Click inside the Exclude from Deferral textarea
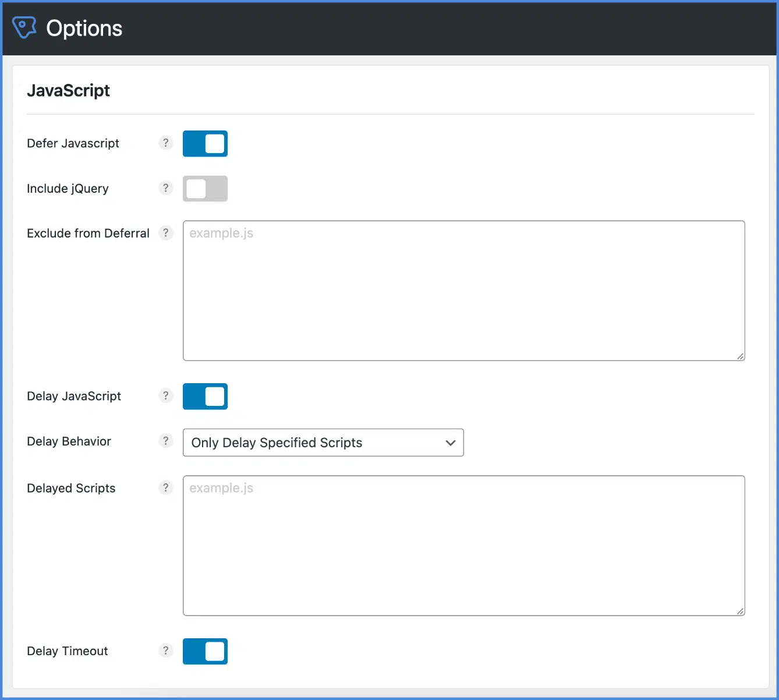The image size is (779, 700). tap(463, 290)
